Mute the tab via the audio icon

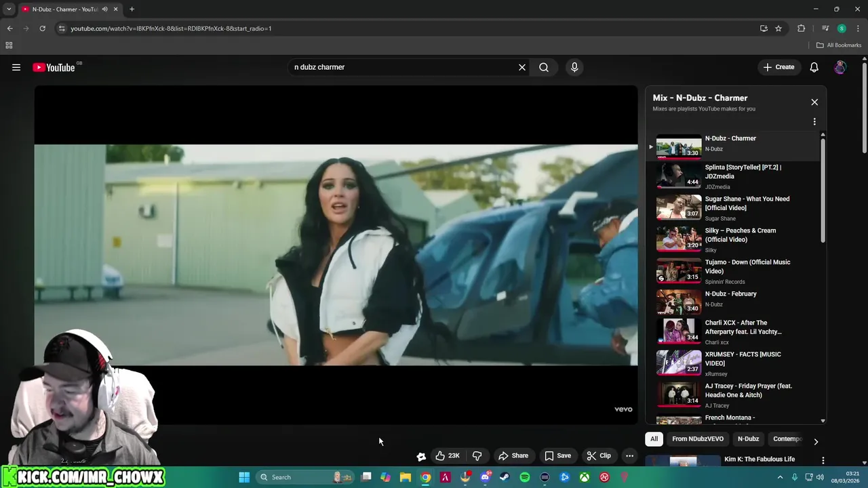pyautogui.click(x=104, y=9)
